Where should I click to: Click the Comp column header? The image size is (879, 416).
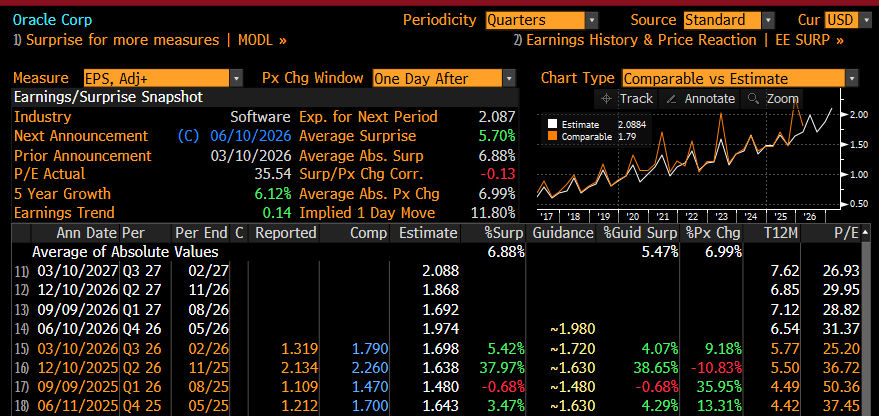pyautogui.click(x=369, y=233)
